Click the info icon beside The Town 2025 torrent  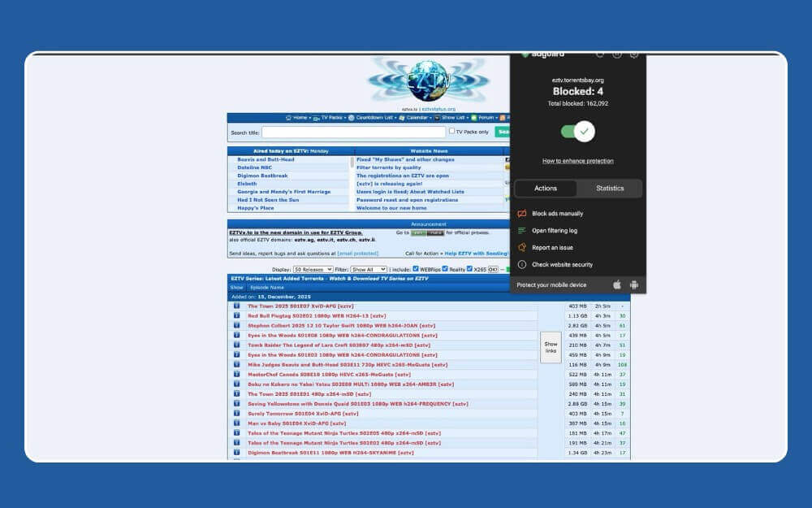click(236, 307)
